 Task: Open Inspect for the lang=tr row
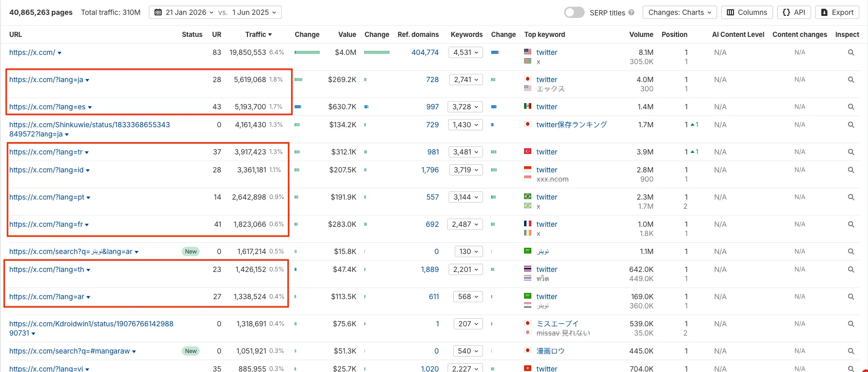point(851,152)
